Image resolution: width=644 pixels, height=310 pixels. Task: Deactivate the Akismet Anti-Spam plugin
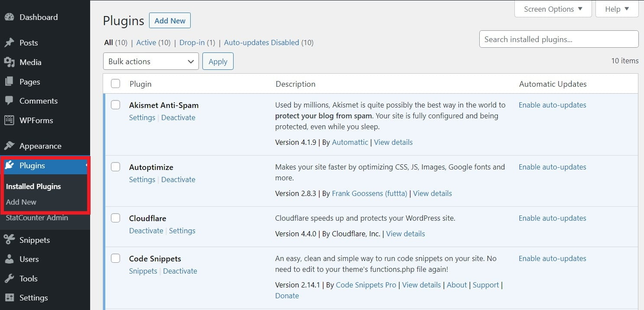click(x=178, y=117)
